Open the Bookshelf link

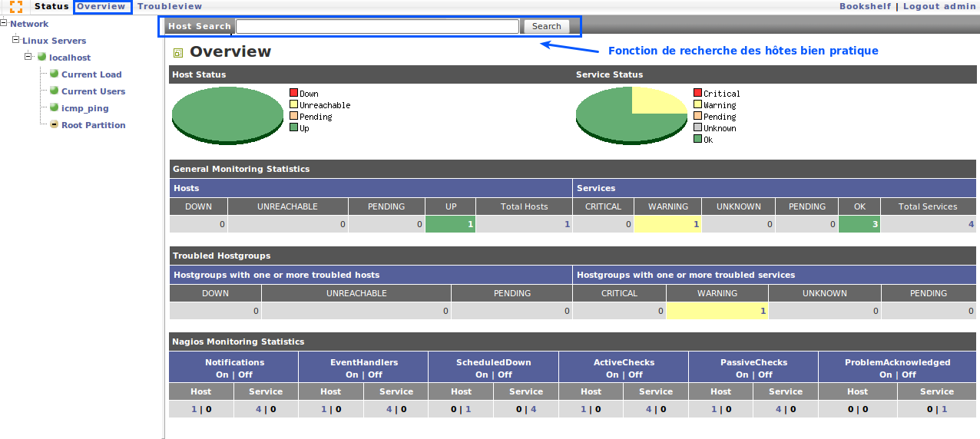coord(865,6)
